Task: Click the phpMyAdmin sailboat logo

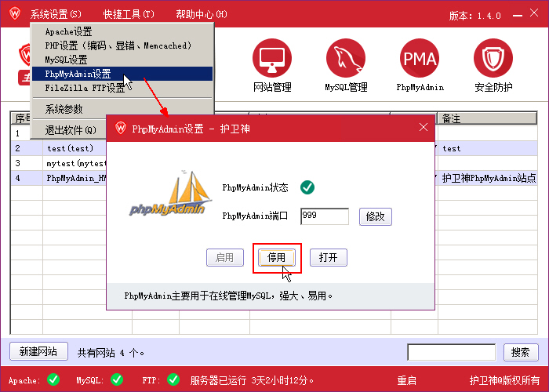Action: click(x=170, y=193)
